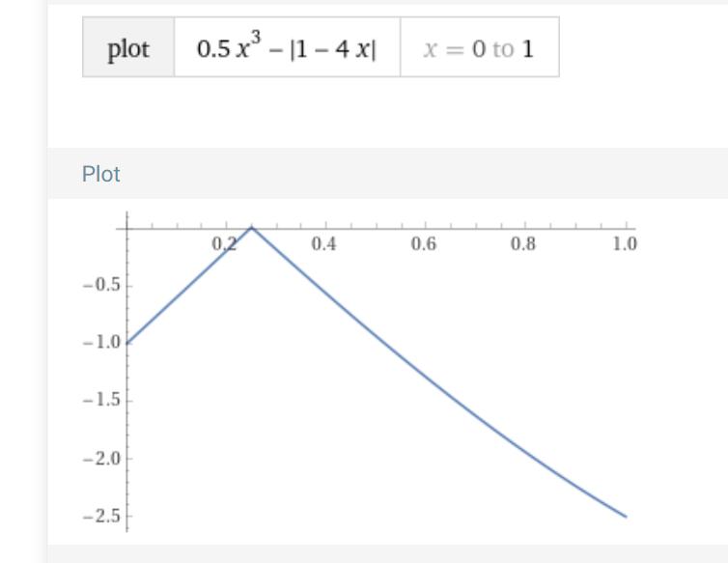Select the 0.5 x³ − |1 − 4x| expression cell

click(x=287, y=48)
